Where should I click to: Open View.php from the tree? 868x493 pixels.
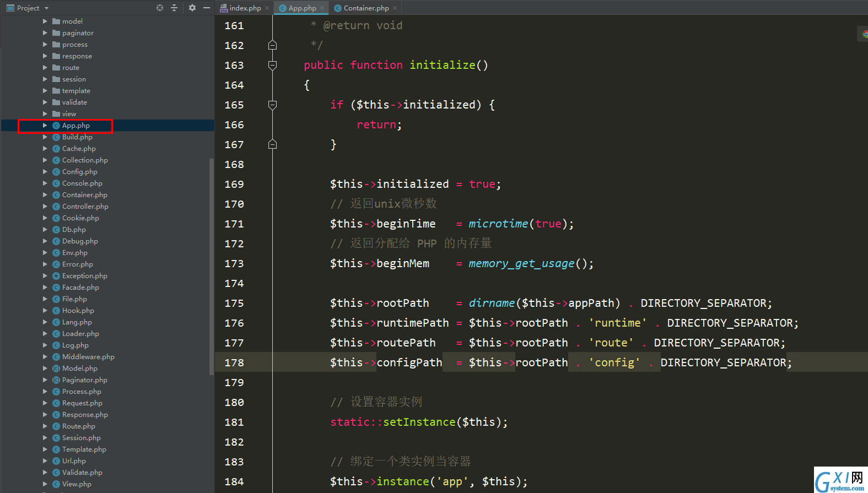77,484
